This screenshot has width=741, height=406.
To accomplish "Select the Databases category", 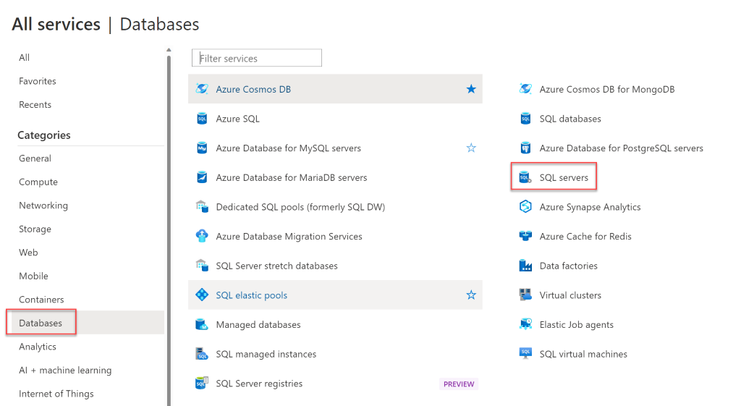I will pos(86,322).
